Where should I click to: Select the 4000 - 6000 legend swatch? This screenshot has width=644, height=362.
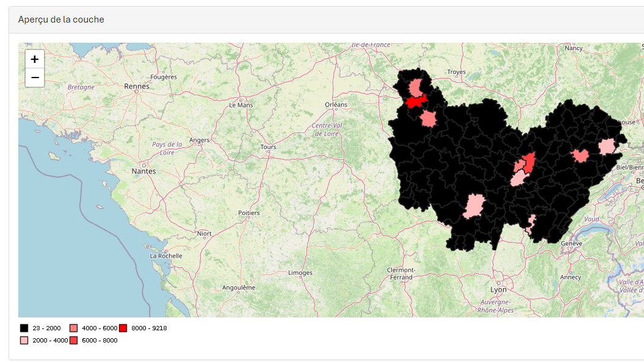tap(73, 328)
